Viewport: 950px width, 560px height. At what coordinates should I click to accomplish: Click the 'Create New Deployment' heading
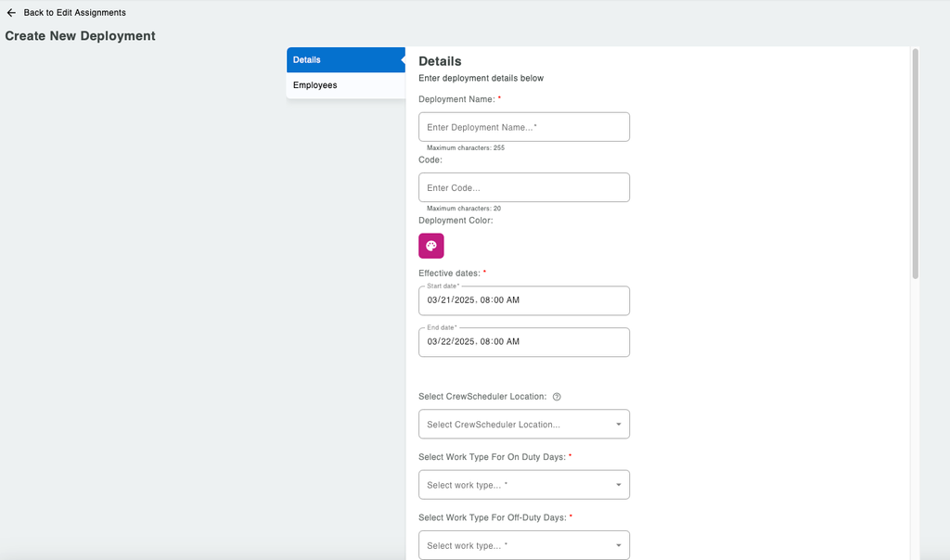[x=80, y=36]
